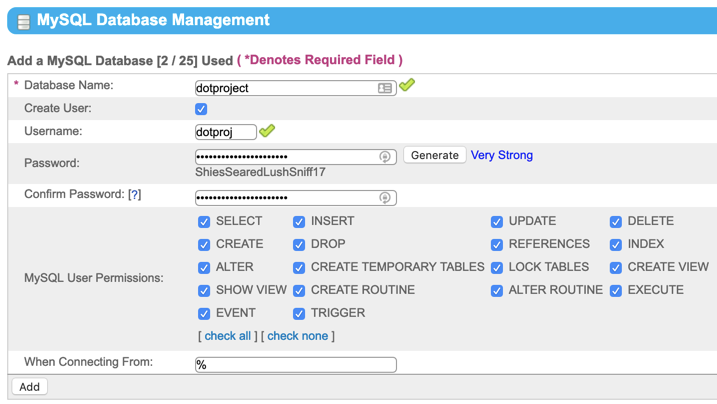717x404 pixels.
Task: Click the green checkmark beside Username
Action: (x=267, y=131)
